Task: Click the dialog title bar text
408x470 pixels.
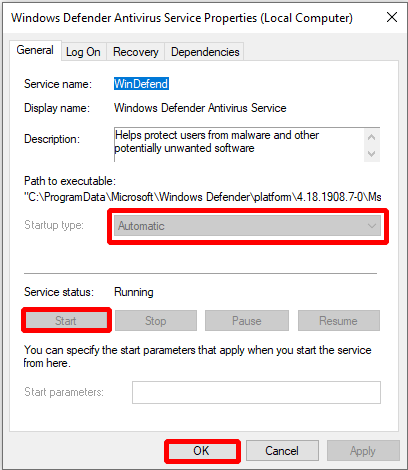Action: click(182, 18)
